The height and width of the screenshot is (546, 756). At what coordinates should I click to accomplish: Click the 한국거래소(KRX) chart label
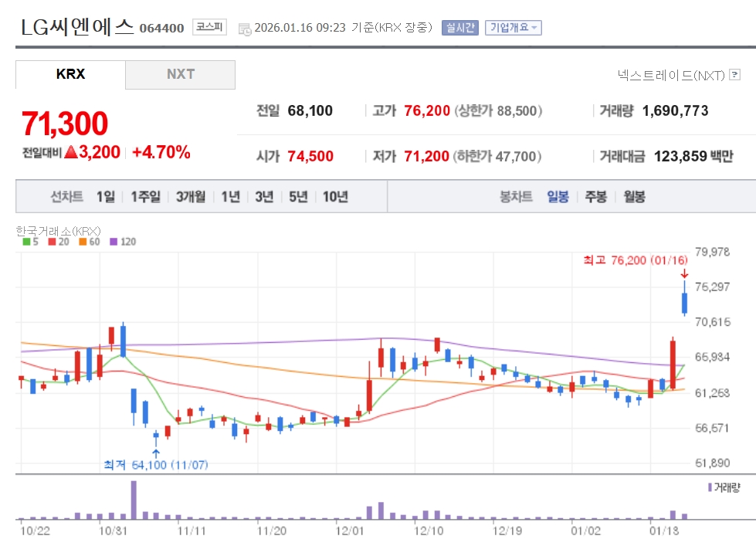[59, 231]
